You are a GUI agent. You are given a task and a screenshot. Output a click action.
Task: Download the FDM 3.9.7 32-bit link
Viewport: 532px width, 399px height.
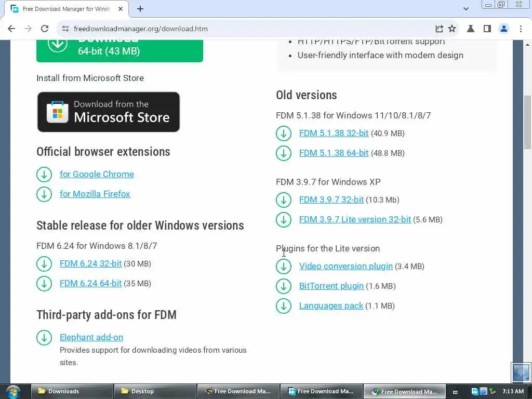coord(331,200)
